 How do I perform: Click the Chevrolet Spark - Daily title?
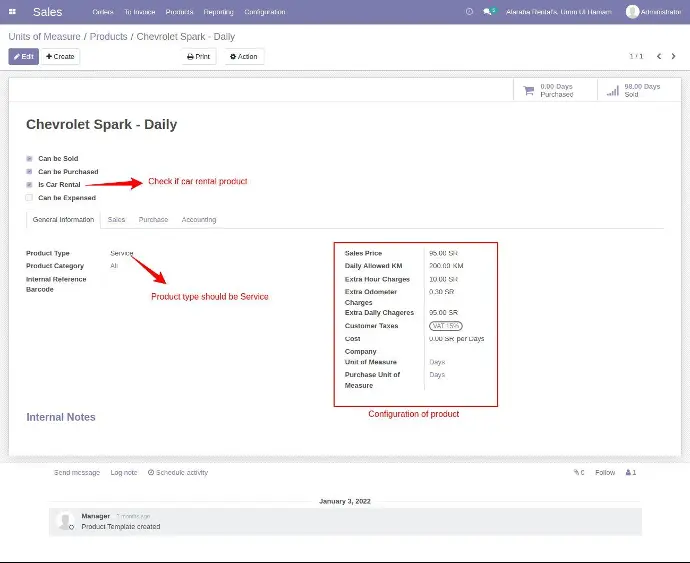(102, 125)
